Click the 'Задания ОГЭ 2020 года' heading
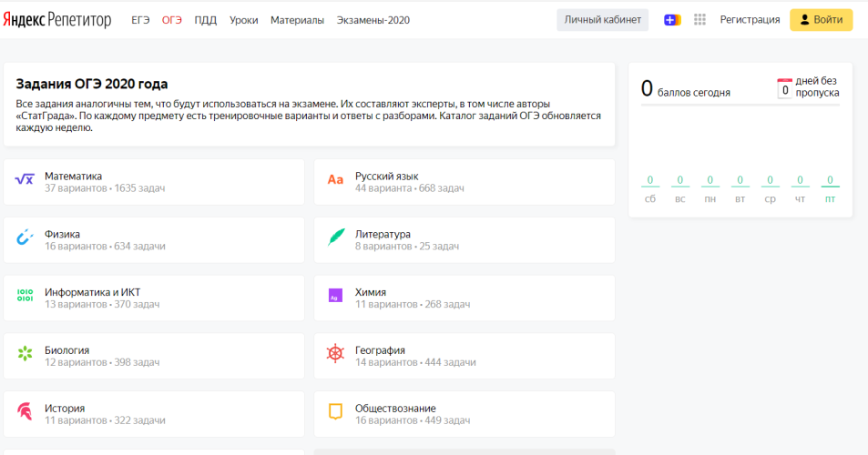868x455 pixels. 92,84
